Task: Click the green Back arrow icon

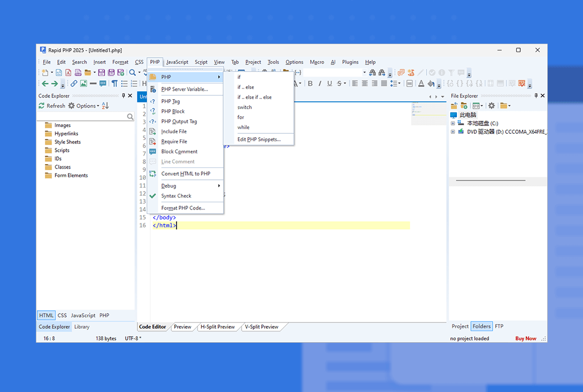Action: (45, 83)
